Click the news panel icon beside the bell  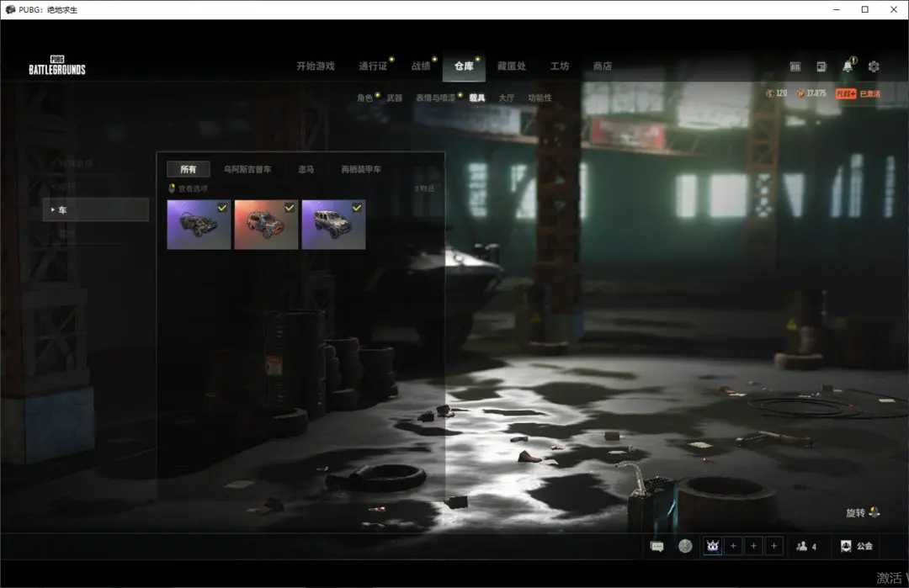coord(821,66)
